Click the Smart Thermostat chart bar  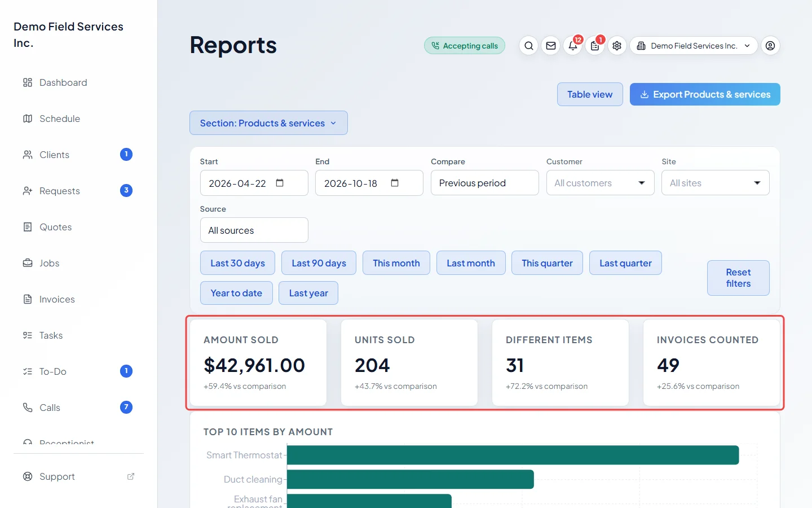click(513, 455)
